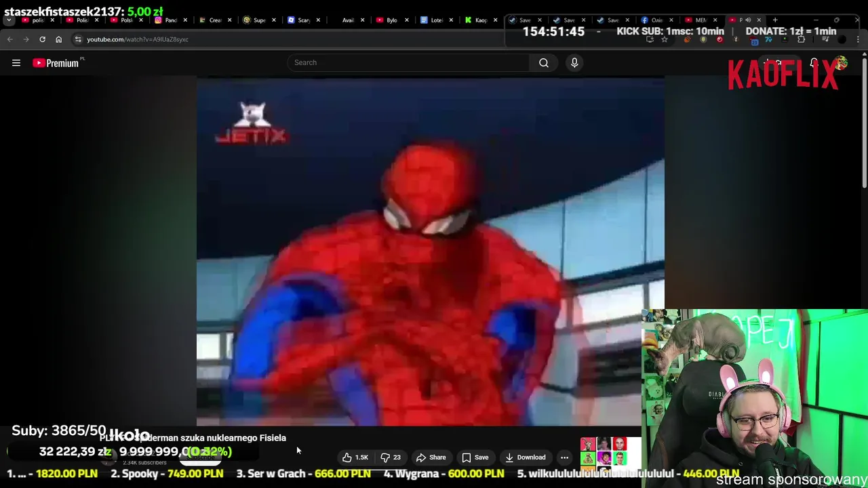This screenshot has height=488, width=868.
Task: Switch to the Bylo YouTube tab
Action: pyautogui.click(x=391, y=20)
